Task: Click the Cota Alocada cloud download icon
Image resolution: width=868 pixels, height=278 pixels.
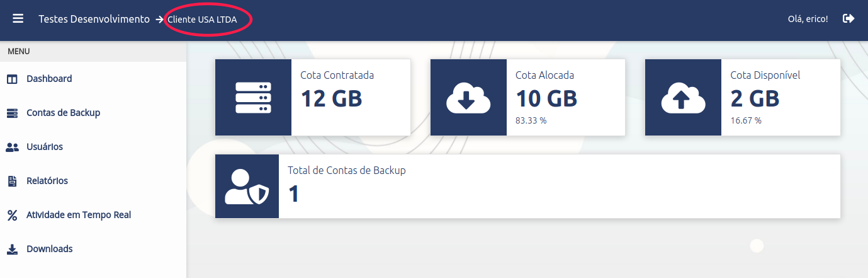Action: coord(468,98)
